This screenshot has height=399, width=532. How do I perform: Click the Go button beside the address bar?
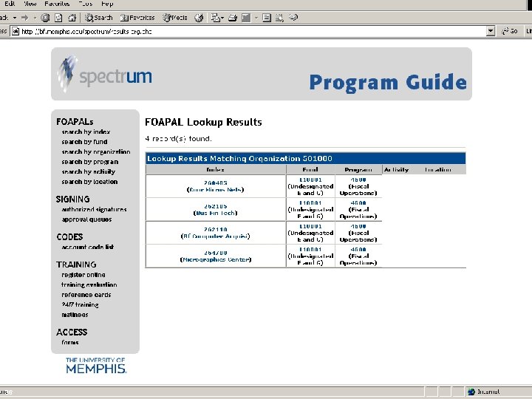click(x=510, y=31)
